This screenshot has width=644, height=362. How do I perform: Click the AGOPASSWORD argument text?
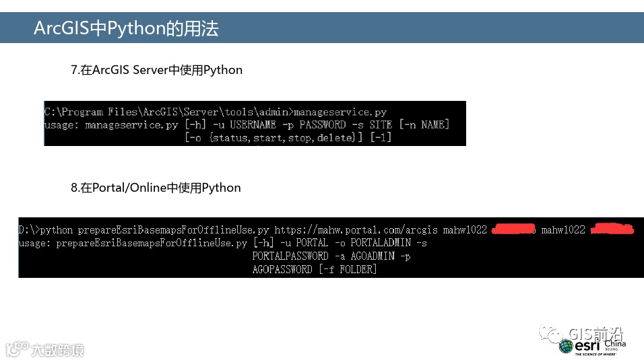point(282,269)
